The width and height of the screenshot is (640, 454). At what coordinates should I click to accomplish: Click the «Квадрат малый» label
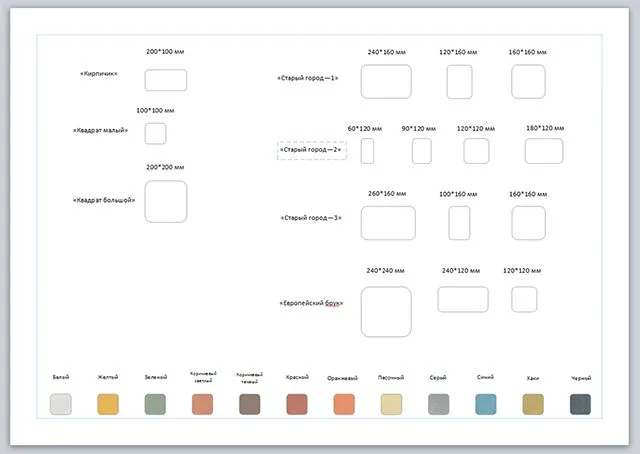[100, 130]
